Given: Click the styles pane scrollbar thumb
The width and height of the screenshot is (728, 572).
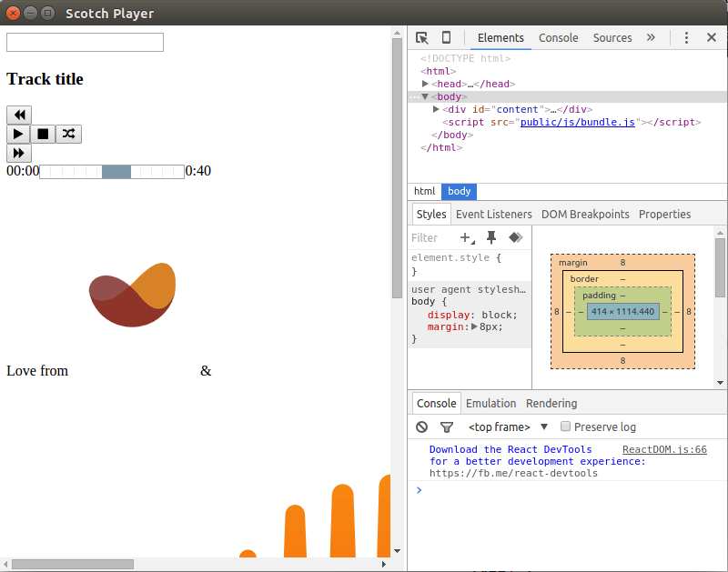Looking at the screenshot, I should click(720, 267).
